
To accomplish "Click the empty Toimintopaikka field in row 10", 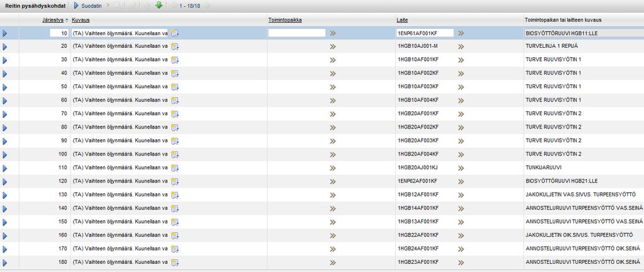I will [x=297, y=33].
